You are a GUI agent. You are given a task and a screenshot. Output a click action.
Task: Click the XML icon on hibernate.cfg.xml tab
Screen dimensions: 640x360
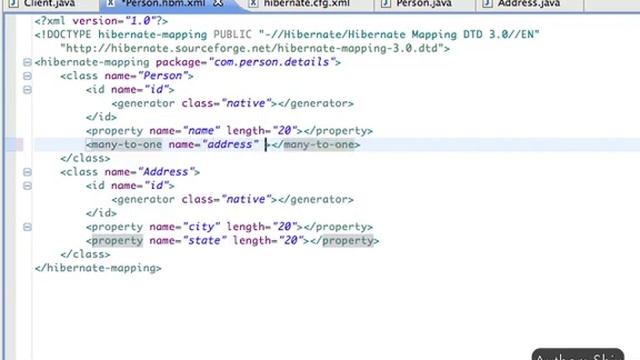click(253, 3)
